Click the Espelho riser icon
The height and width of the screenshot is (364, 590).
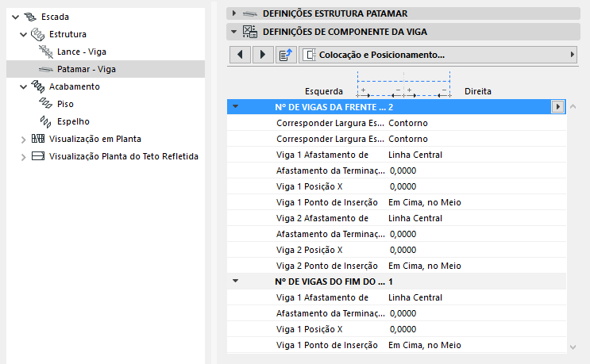click(x=45, y=121)
